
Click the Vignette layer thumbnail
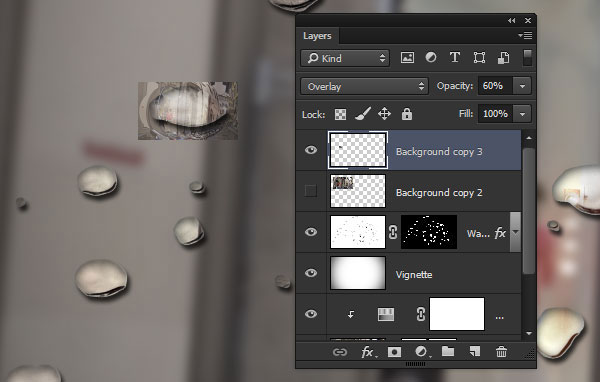point(358,273)
